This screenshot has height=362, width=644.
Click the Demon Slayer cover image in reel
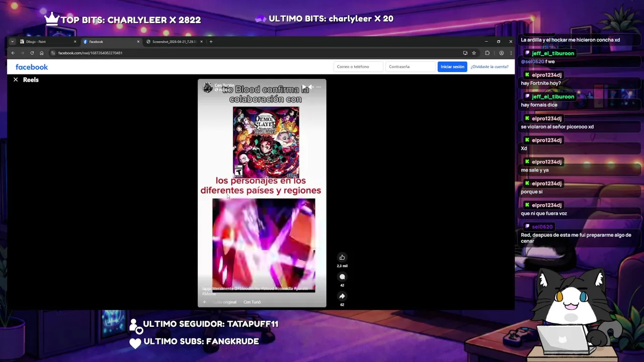tap(266, 142)
